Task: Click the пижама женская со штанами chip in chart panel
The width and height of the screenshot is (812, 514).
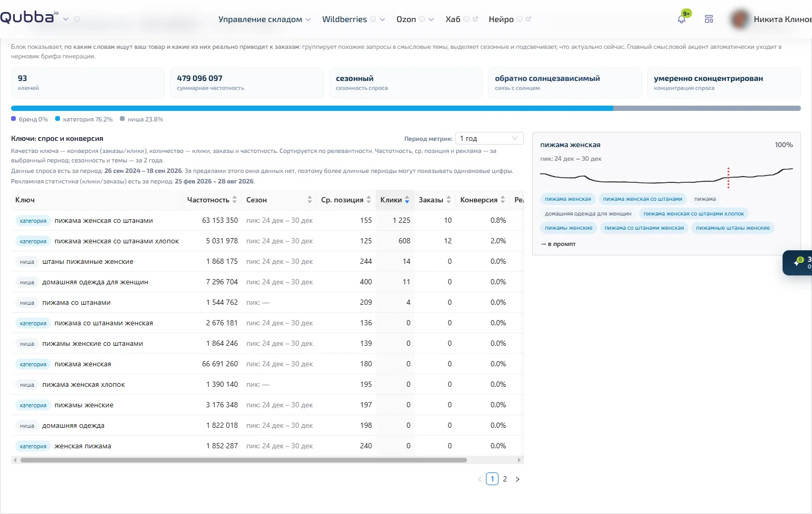Action: (643, 199)
